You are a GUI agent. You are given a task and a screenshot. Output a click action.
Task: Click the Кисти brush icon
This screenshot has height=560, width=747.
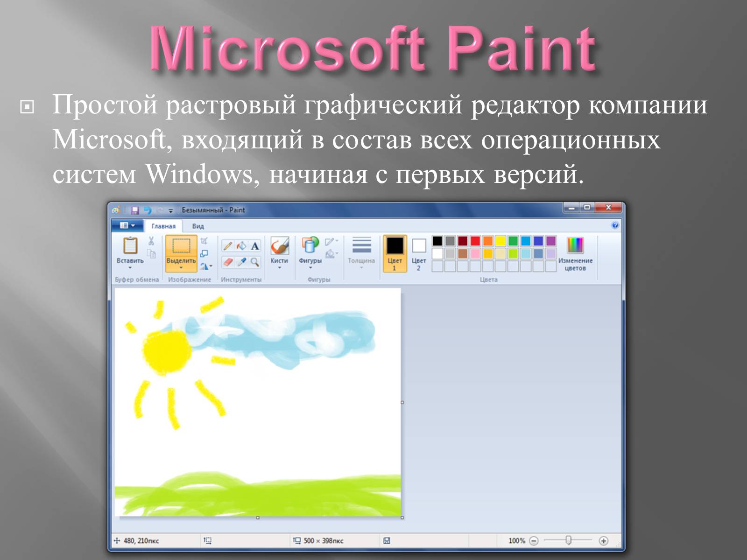(x=279, y=245)
